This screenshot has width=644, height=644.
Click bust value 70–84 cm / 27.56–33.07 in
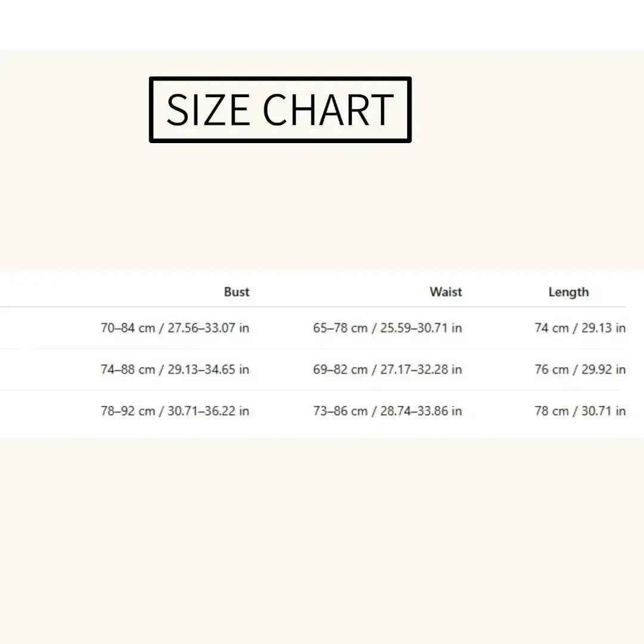click(x=175, y=328)
